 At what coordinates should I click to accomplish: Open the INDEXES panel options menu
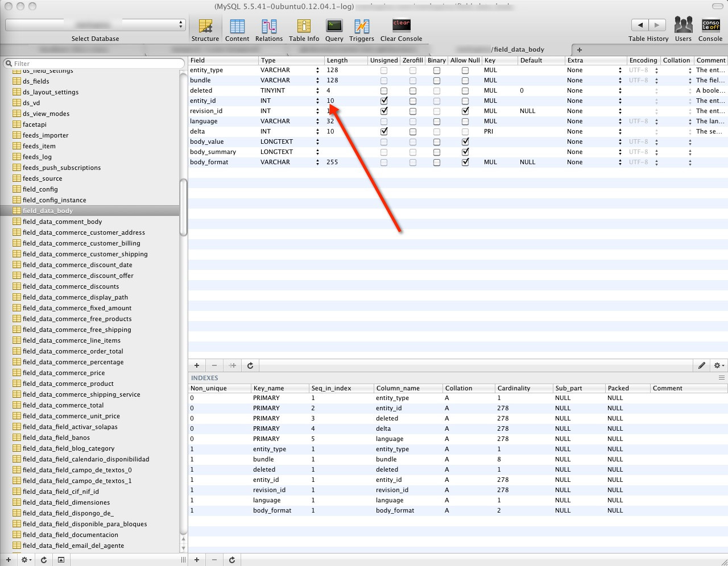coord(722,377)
